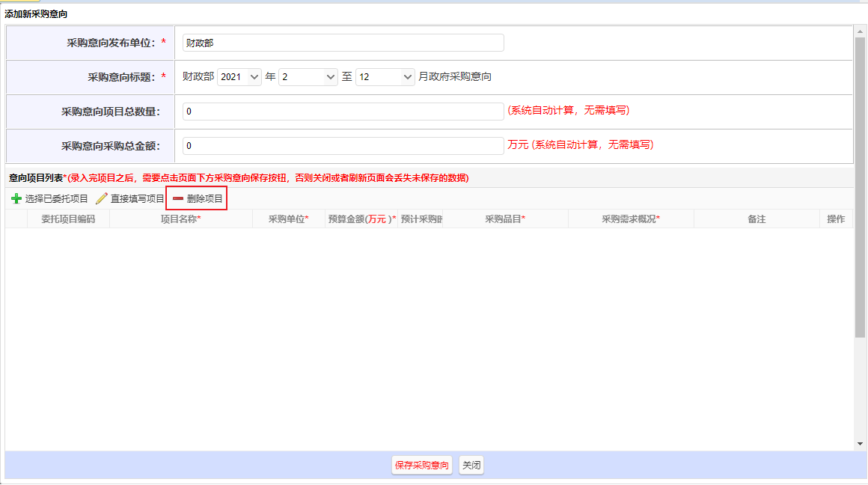Click the 委托项目编码 column header
868x485 pixels.
coord(68,219)
